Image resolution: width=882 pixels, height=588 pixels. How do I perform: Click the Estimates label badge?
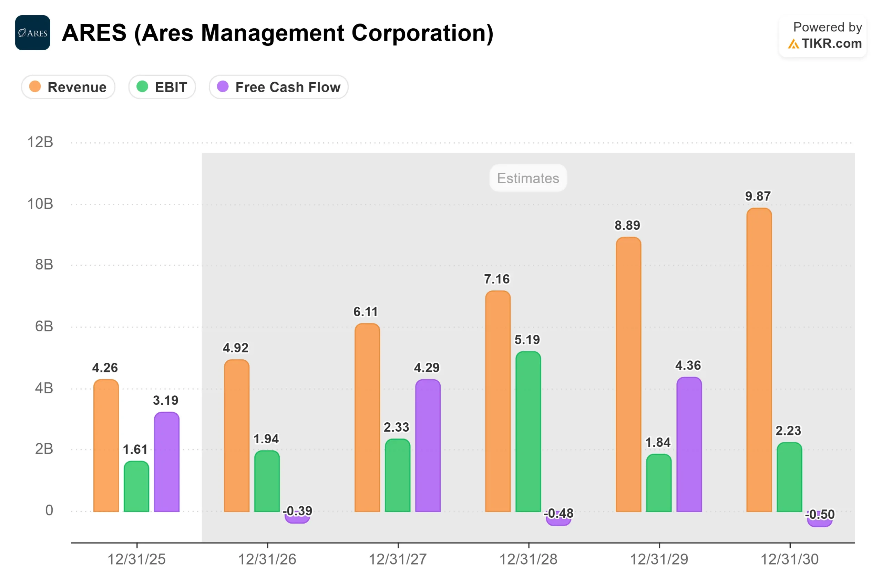coord(528,178)
